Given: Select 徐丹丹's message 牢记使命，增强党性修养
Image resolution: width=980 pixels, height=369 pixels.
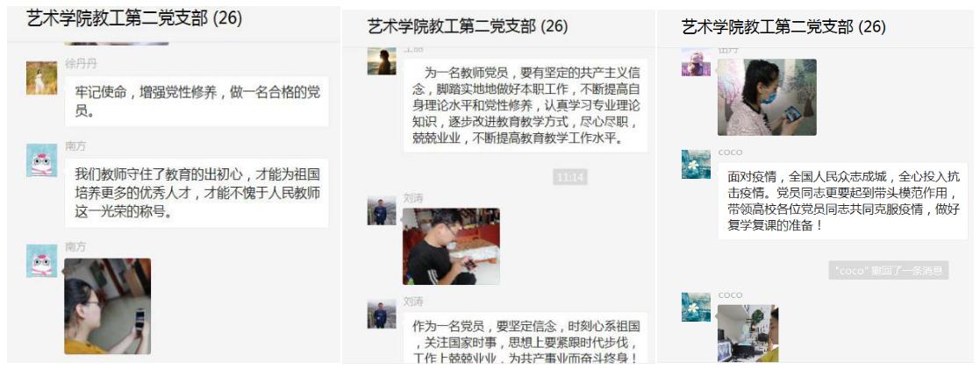Looking at the screenshot, I should click(197, 102).
